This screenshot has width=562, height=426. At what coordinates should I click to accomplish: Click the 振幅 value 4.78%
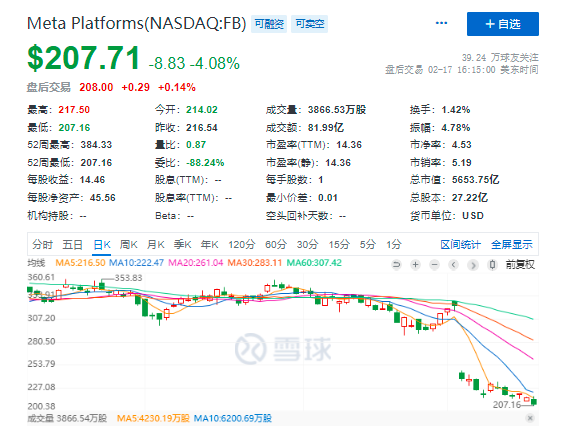pos(456,128)
